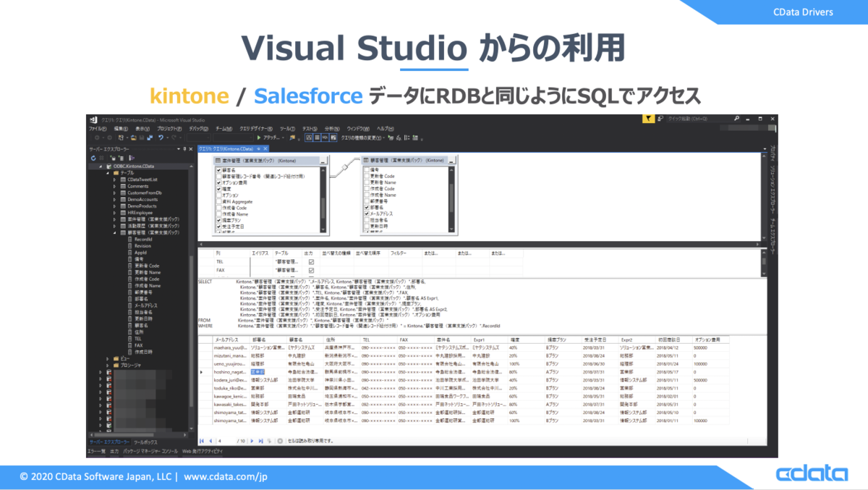868x490 pixels.
Task: Check the 資料 Aggregate column checkbox
Action: click(x=218, y=201)
